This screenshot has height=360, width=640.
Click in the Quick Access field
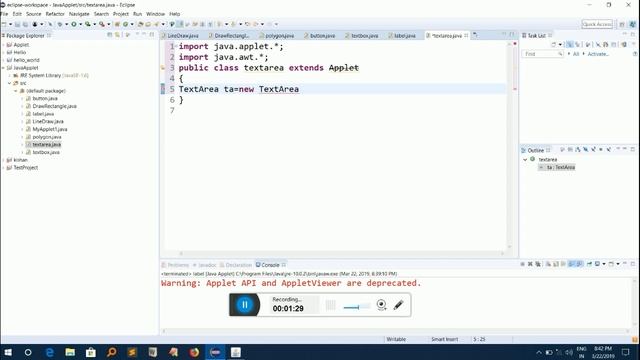point(597,24)
